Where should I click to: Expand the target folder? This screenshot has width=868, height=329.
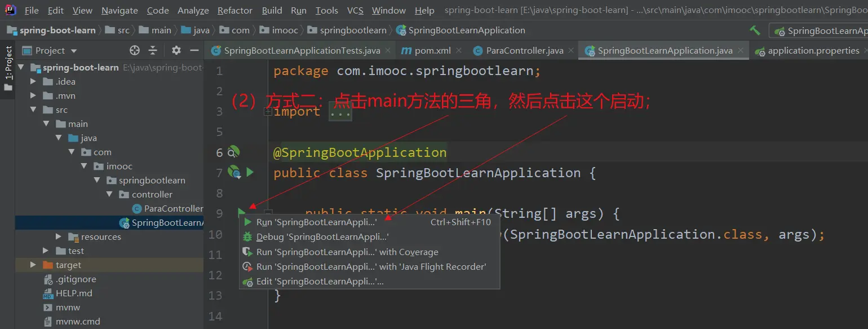tap(34, 265)
